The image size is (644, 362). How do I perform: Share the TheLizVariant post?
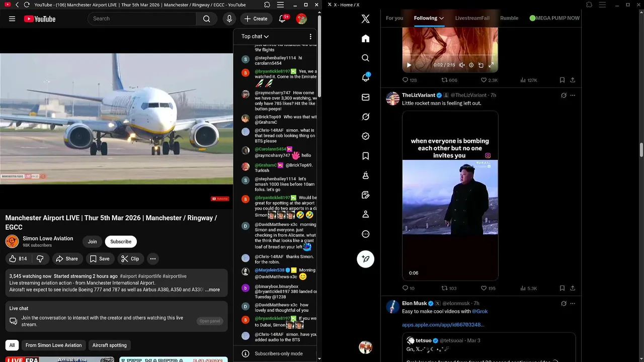pyautogui.click(x=573, y=288)
